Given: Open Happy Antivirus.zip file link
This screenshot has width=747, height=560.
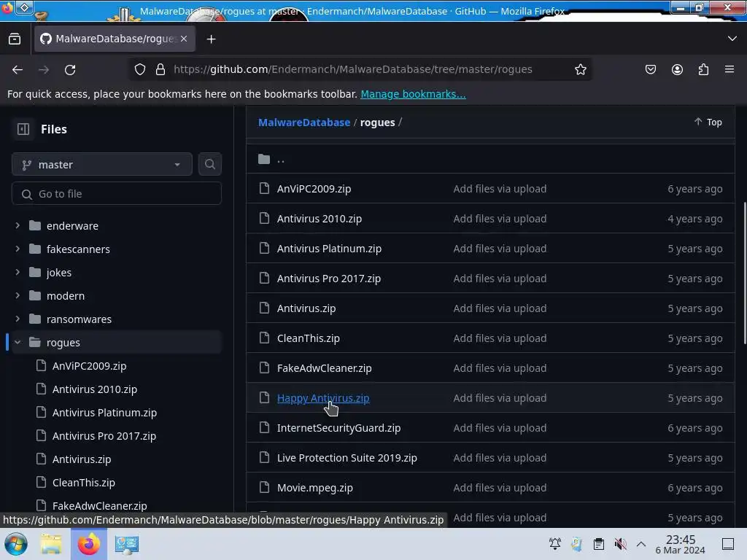Looking at the screenshot, I should (x=323, y=398).
